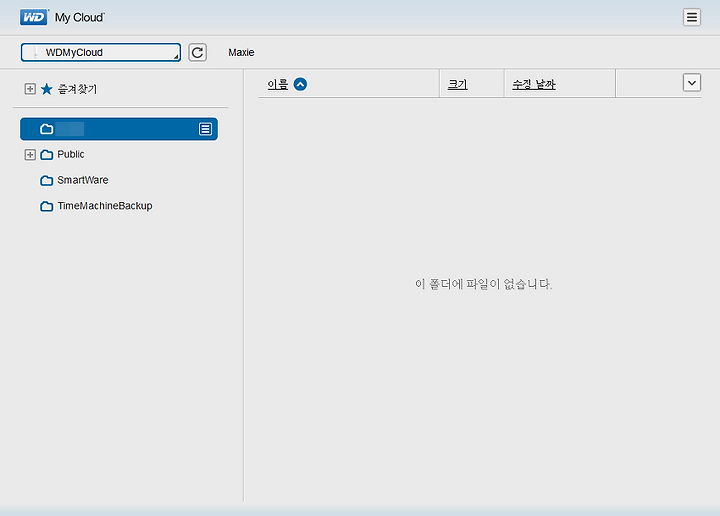Refresh the file listing
The height and width of the screenshot is (516, 720).
pyautogui.click(x=197, y=52)
